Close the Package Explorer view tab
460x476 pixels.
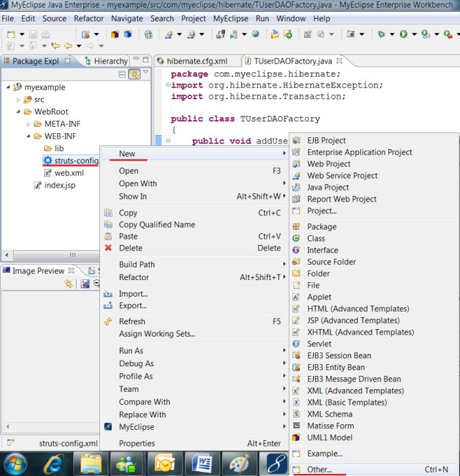pos(68,61)
